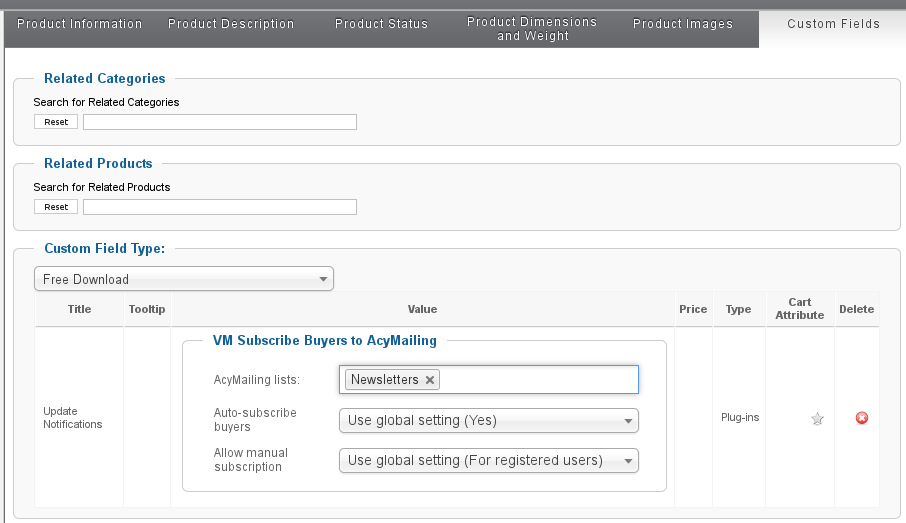Click the Update Notifications row title
The width and height of the screenshot is (906, 523).
pos(73,418)
